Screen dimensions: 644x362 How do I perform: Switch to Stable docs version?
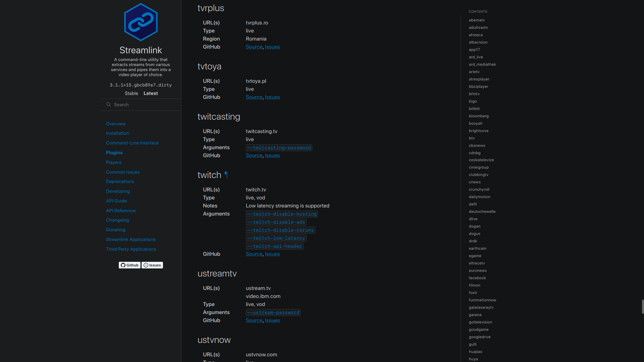(x=131, y=93)
